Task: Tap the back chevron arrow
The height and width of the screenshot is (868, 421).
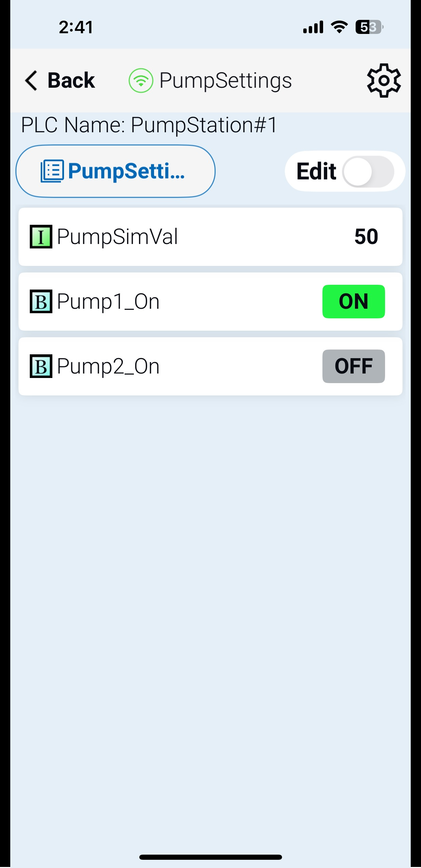Action: click(x=31, y=81)
